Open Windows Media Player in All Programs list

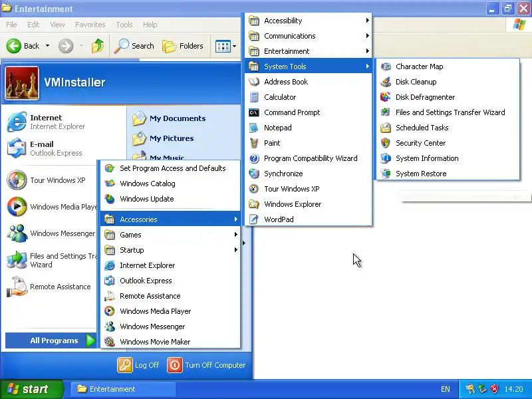click(x=170, y=311)
